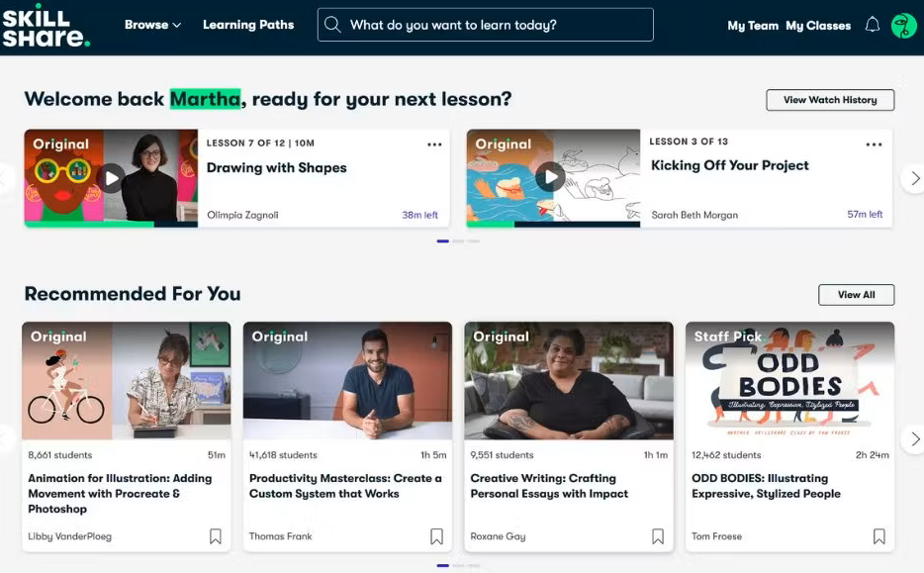
Task: Click the search input field
Action: [x=485, y=25]
